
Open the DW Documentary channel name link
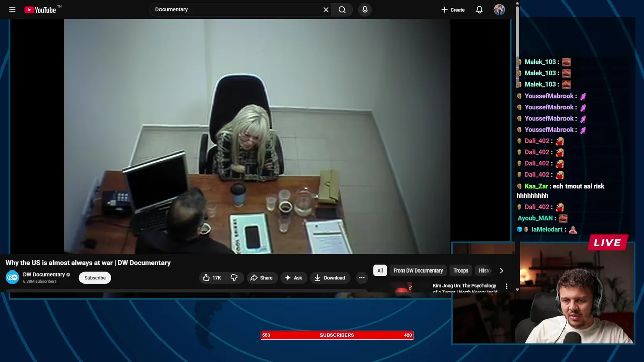click(44, 274)
